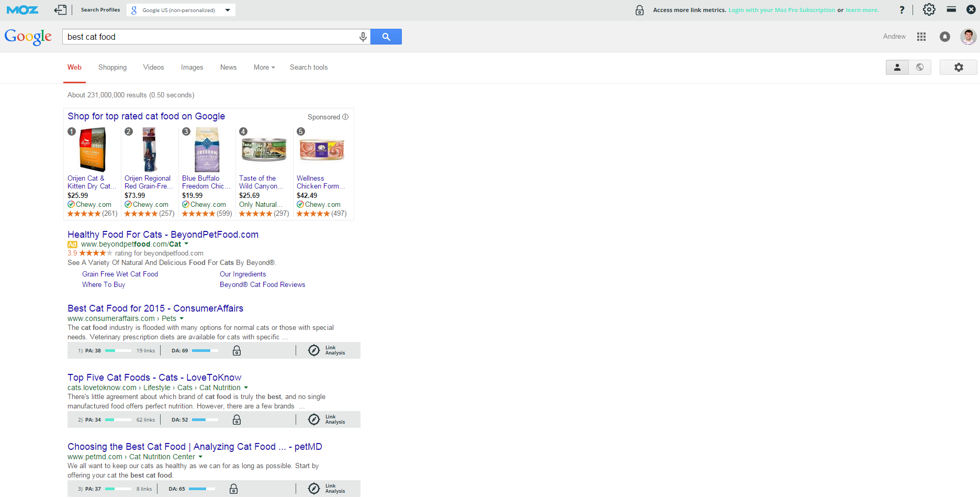Open Top Five Cat Foods LoveToKnow result
Screen dimensions: 980x498
pyautogui.click(x=154, y=378)
